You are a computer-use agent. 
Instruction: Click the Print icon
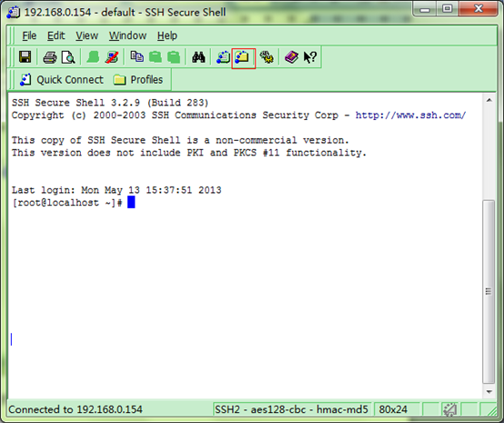(x=50, y=57)
